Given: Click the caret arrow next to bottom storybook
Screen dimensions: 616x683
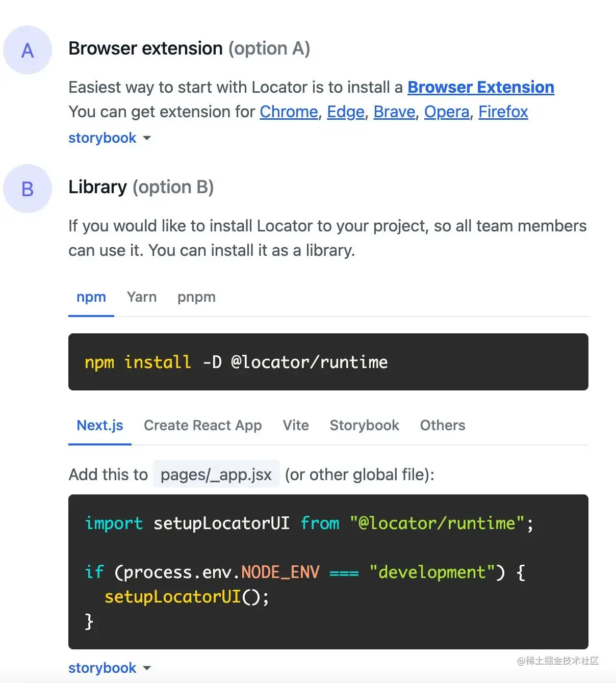Looking at the screenshot, I should [147, 668].
